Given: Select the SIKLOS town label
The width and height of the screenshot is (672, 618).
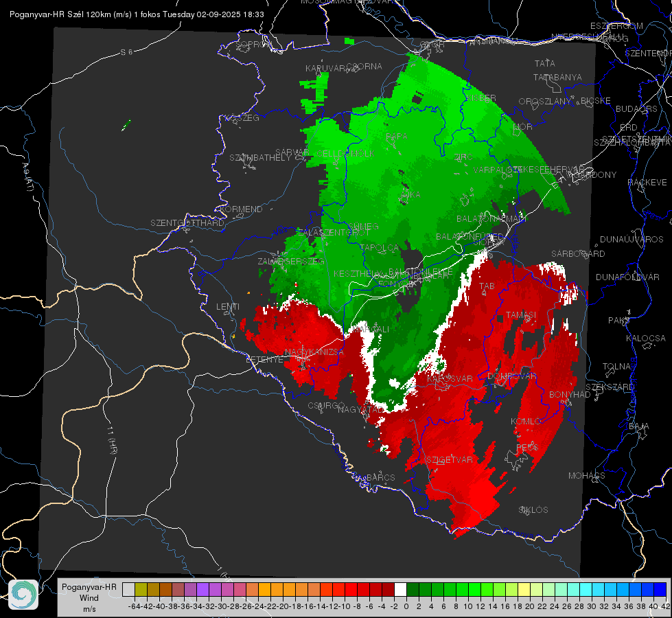Looking at the screenshot, I should pos(533,510).
